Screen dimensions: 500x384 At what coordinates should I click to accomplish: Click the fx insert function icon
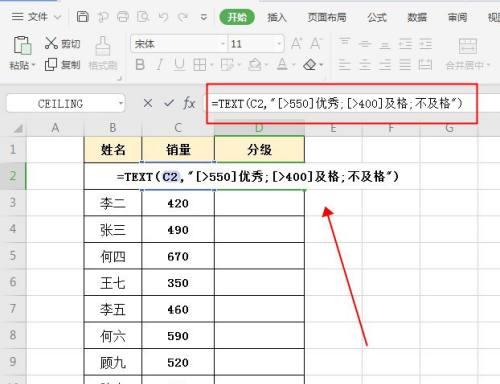pyautogui.click(x=189, y=103)
